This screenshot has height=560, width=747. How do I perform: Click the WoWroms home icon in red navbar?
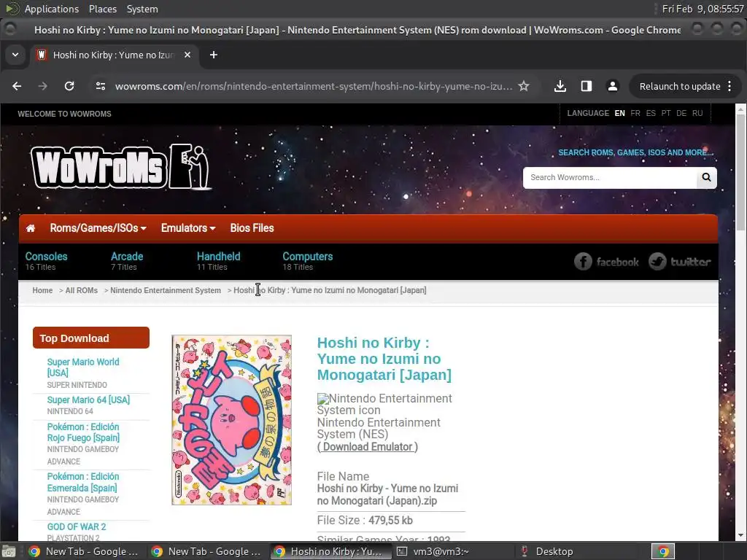[31, 228]
